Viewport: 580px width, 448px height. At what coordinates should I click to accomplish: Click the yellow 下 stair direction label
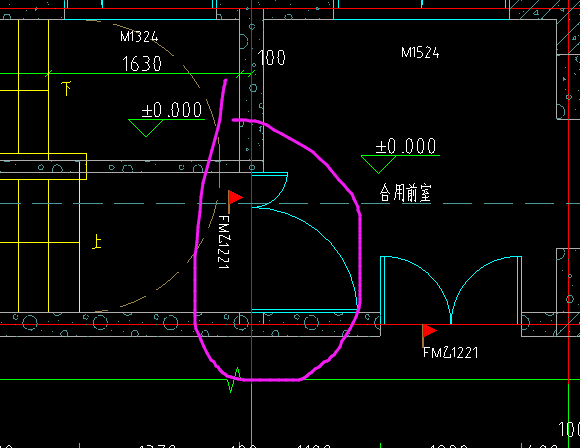(x=67, y=89)
